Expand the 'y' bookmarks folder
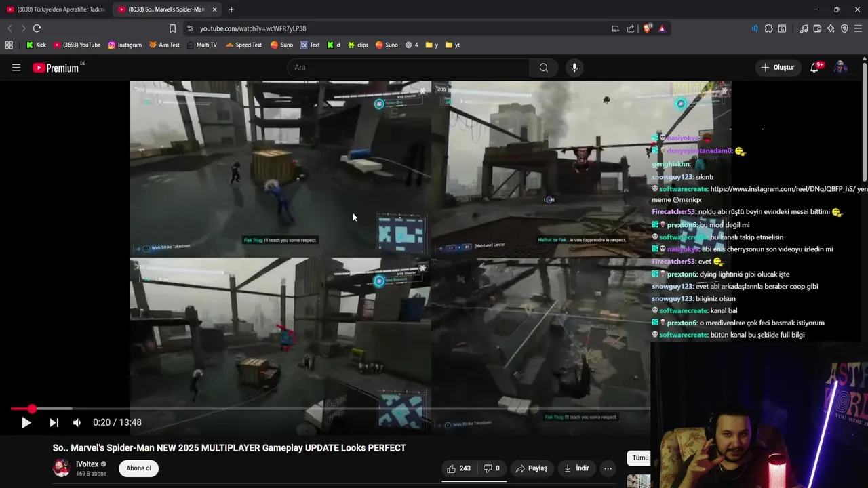 click(432, 45)
